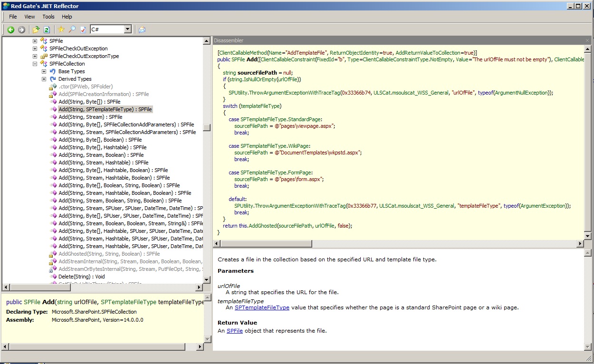This screenshot has height=364, width=594.
Task: Click method icon beside AddGhosted(String, String, Boolean)
Action: click(53, 254)
